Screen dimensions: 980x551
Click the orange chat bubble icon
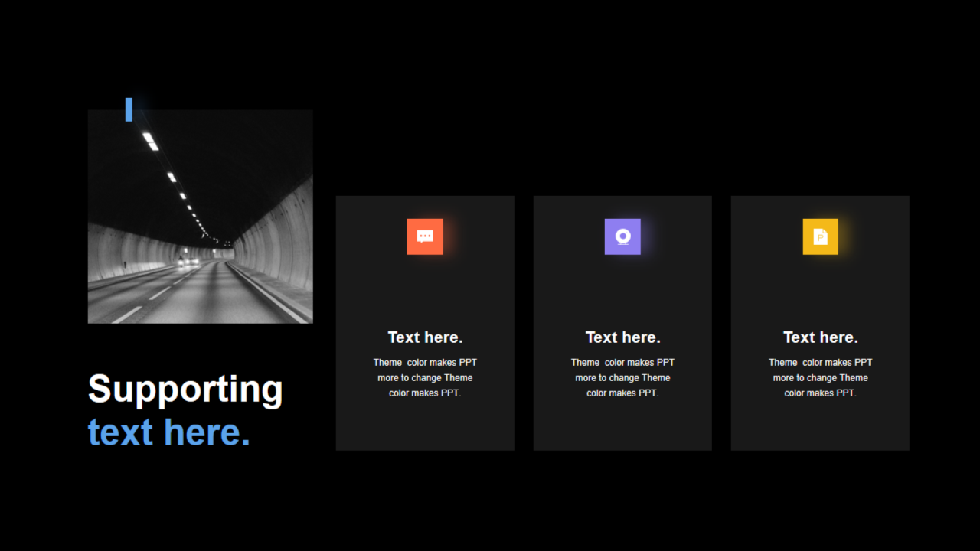[x=425, y=236]
